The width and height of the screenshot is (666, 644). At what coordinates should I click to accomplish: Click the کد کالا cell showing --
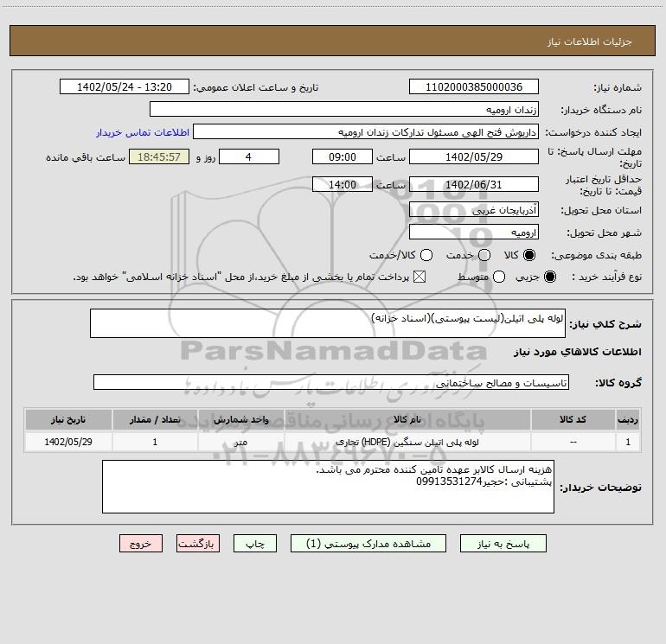point(573,442)
